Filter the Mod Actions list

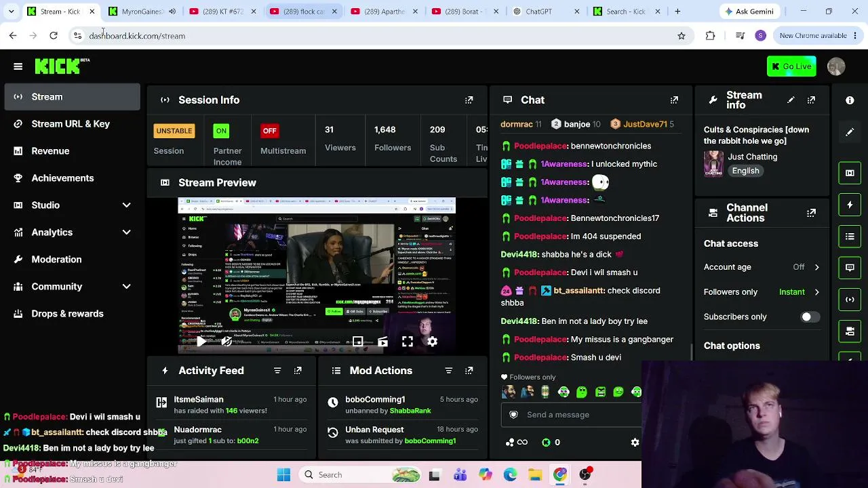point(448,371)
